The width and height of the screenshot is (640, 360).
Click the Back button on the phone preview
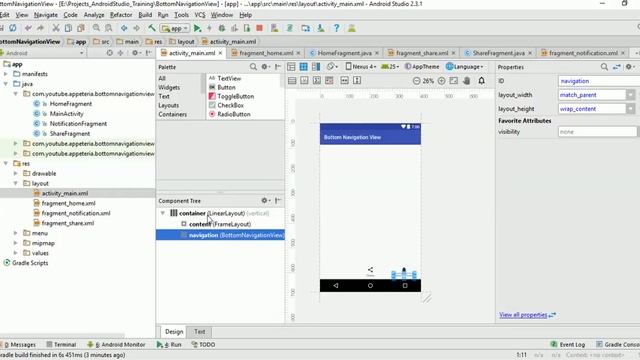(x=336, y=286)
